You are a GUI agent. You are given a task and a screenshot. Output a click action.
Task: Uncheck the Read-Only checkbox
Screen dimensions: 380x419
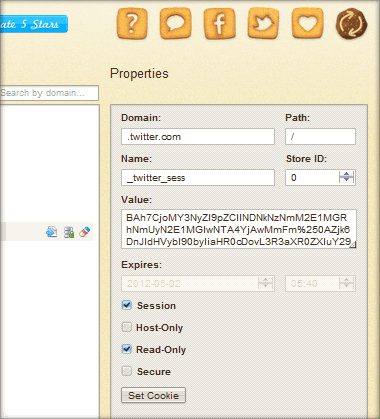click(x=127, y=349)
